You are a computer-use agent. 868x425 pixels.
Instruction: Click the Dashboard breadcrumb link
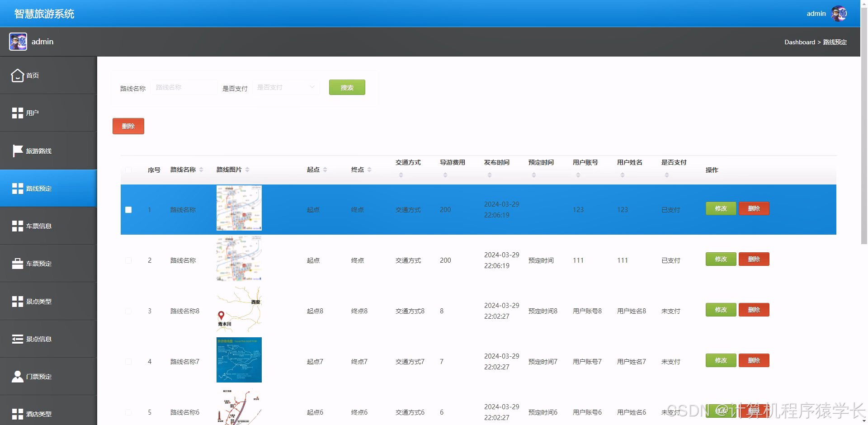(799, 42)
